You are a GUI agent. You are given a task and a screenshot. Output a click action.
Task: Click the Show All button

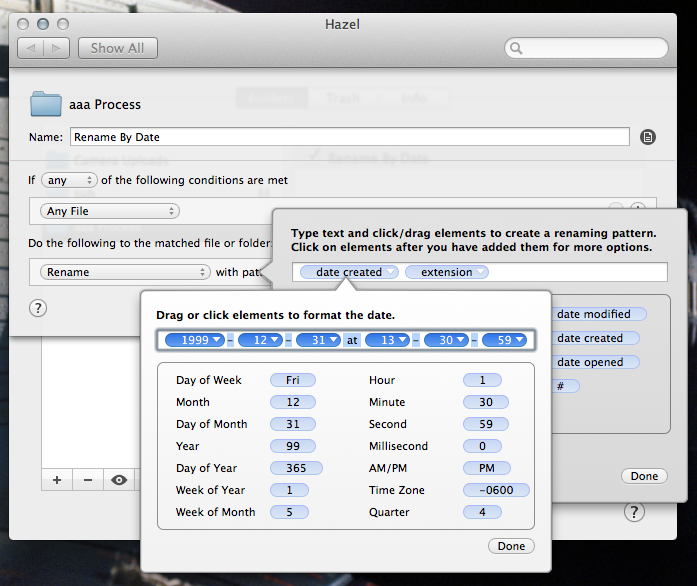coord(118,48)
